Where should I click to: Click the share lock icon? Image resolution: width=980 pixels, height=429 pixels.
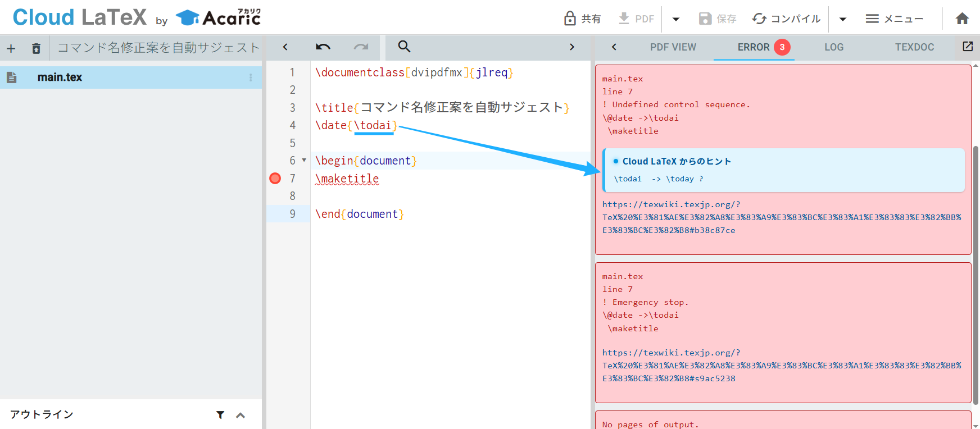click(x=570, y=19)
